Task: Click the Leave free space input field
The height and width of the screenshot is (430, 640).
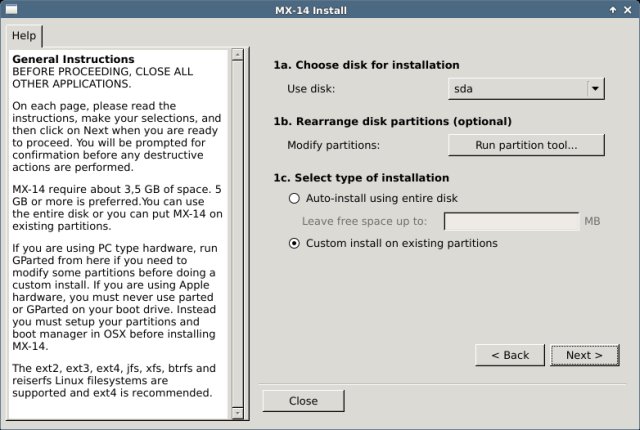Action: pos(511,221)
